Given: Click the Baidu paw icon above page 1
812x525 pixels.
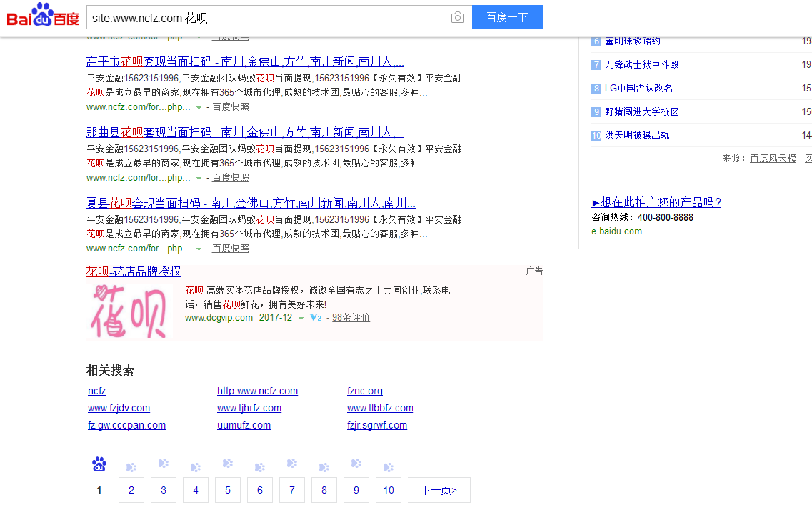Looking at the screenshot, I should pyautogui.click(x=99, y=464).
